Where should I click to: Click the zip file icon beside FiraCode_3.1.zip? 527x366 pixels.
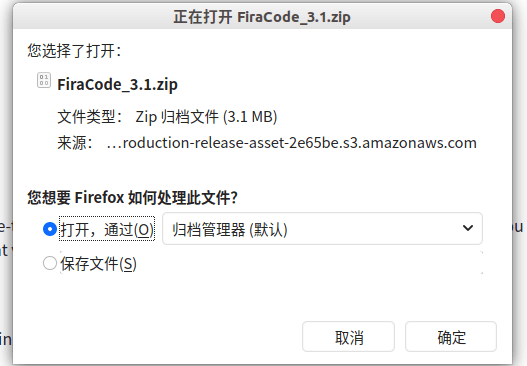pos(44,80)
